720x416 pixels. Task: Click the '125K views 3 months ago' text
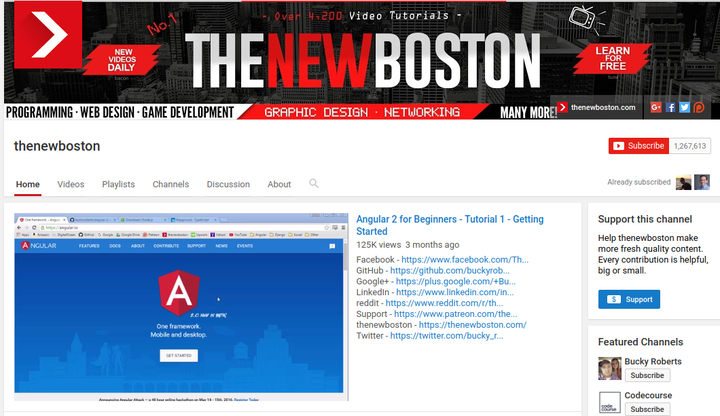point(408,245)
